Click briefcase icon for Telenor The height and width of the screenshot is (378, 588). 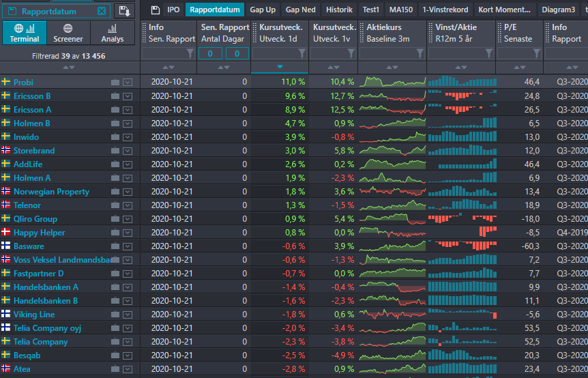click(x=115, y=205)
